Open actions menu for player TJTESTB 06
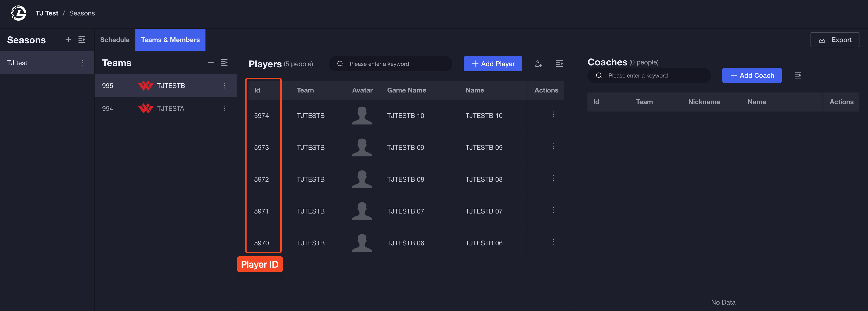Viewport: 868px width, 311px height. (x=553, y=242)
